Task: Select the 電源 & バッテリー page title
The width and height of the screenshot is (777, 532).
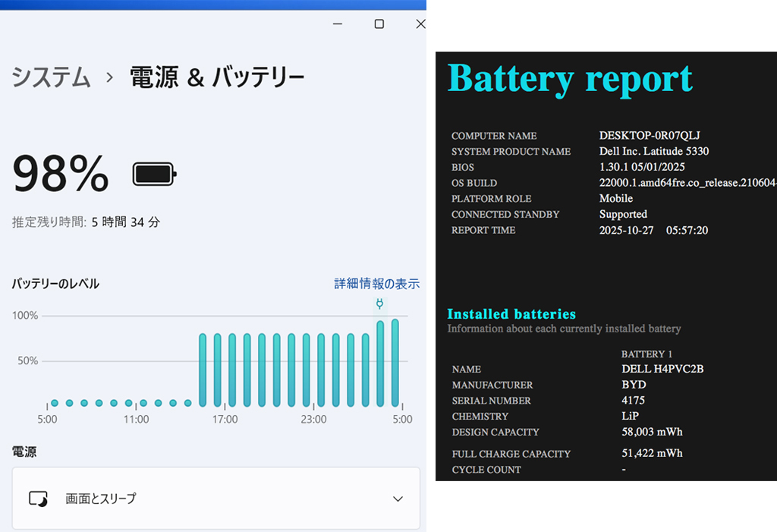Action: click(x=217, y=77)
